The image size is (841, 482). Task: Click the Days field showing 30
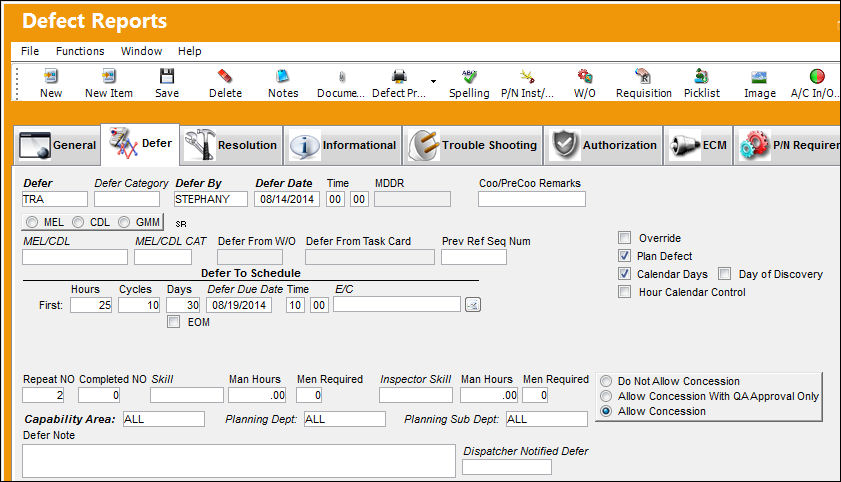pyautogui.click(x=183, y=306)
